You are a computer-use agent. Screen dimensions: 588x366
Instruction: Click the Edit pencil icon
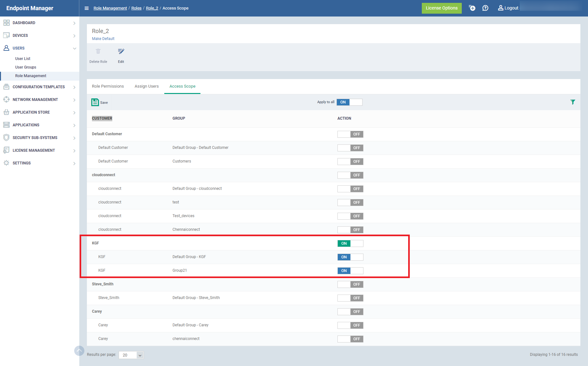(x=121, y=51)
